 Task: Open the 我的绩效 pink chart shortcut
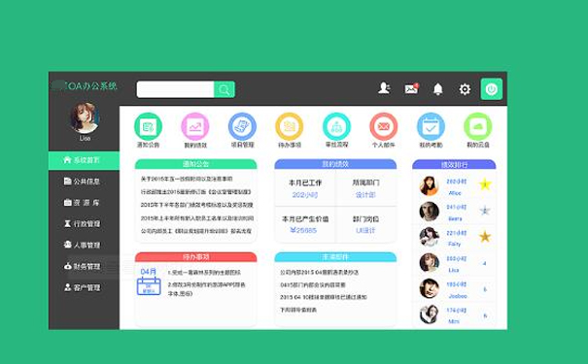[x=195, y=126]
